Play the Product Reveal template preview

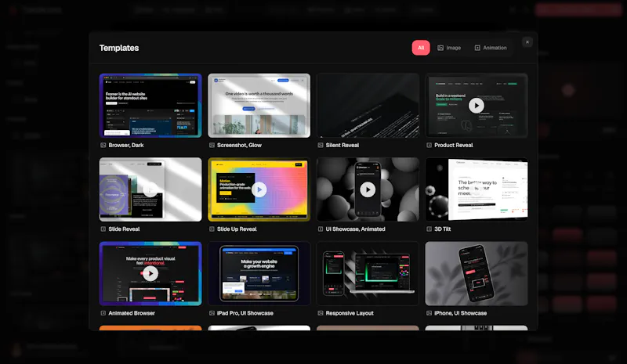(477, 106)
